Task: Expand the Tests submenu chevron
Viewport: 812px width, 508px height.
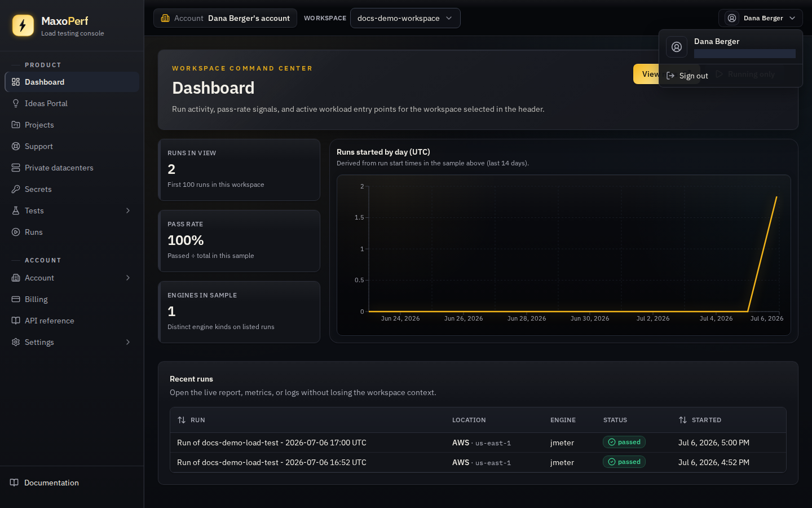Action: 128,211
